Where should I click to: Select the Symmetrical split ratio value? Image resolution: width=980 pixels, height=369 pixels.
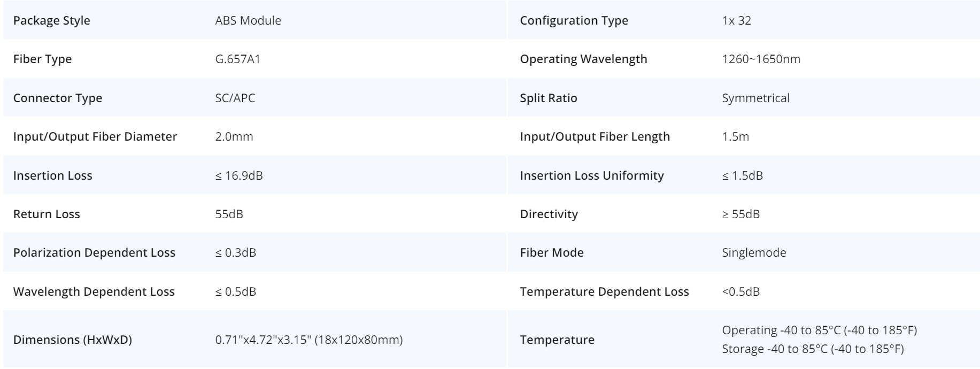(x=755, y=98)
